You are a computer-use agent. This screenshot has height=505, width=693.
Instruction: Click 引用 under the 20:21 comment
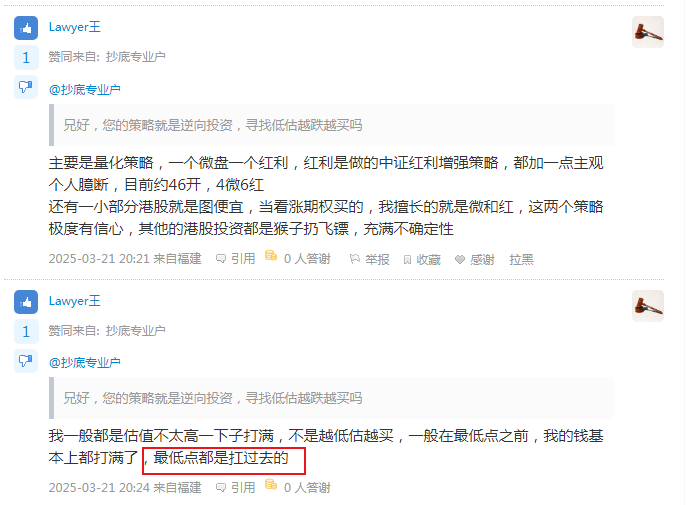[236, 258]
